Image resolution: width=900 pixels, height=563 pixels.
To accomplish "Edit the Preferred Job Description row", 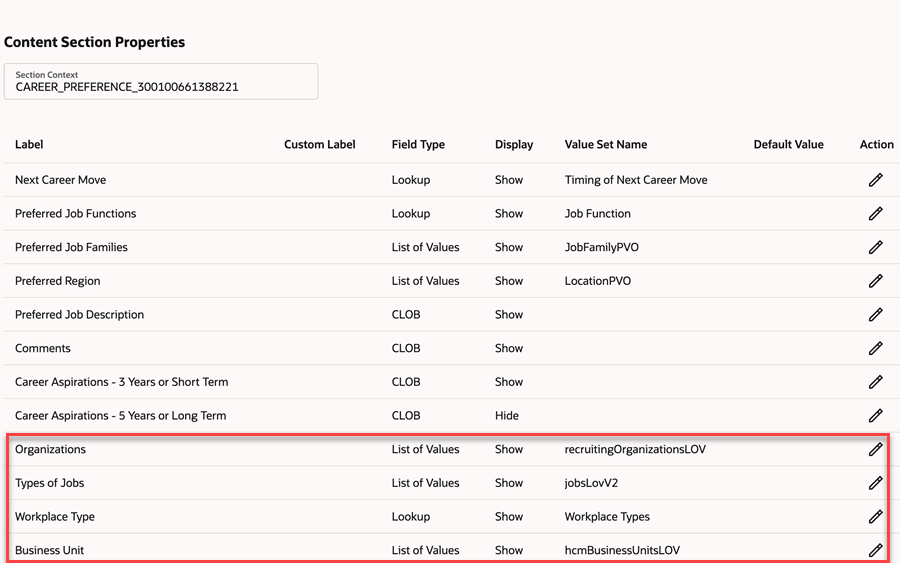I will [x=875, y=314].
